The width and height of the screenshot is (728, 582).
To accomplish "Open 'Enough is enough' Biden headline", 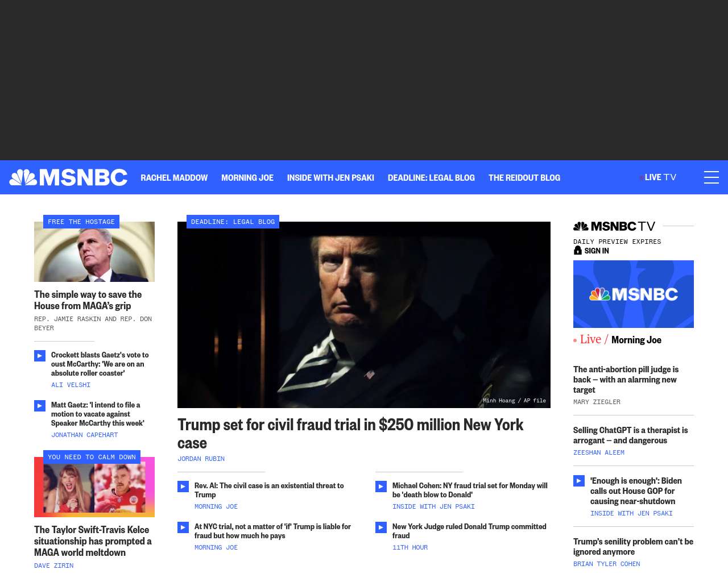I will 636,491.
